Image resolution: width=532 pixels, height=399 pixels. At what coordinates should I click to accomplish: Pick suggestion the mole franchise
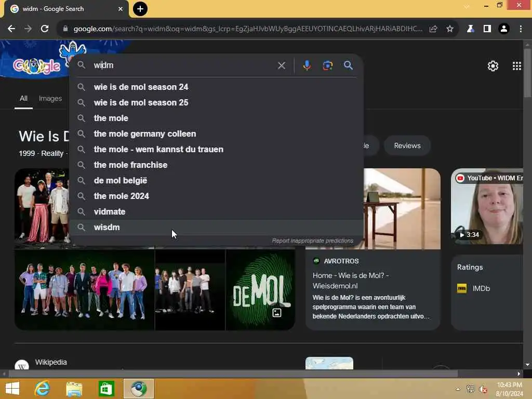point(217,165)
